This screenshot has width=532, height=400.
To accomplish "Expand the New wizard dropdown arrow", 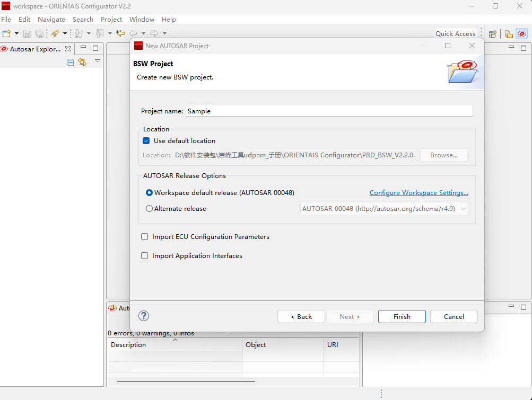I will pos(16,33).
